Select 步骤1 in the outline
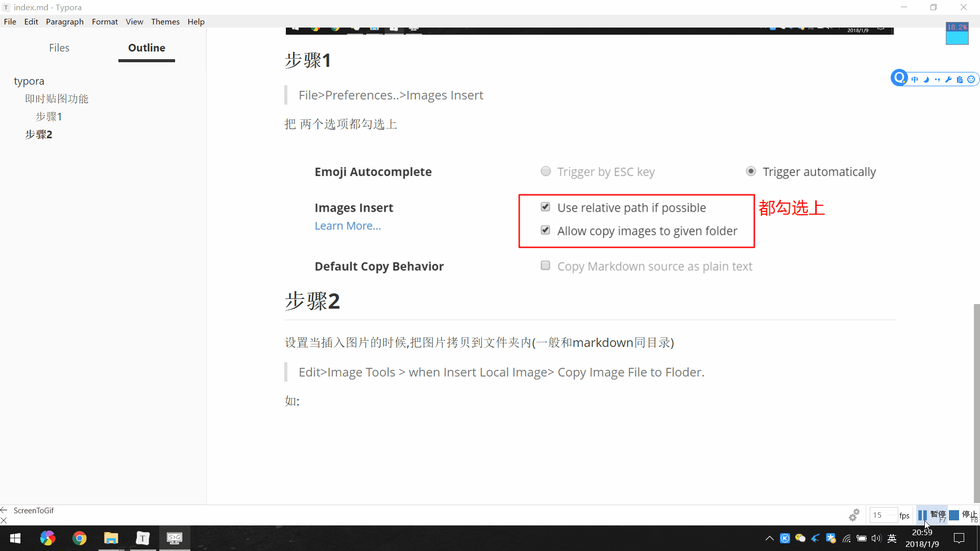The image size is (980, 551). pyautogui.click(x=49, y=117)
